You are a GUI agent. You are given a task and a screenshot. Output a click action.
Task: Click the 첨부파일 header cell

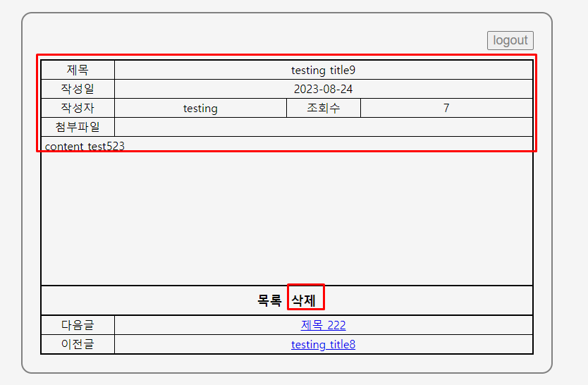pos(78,127)
